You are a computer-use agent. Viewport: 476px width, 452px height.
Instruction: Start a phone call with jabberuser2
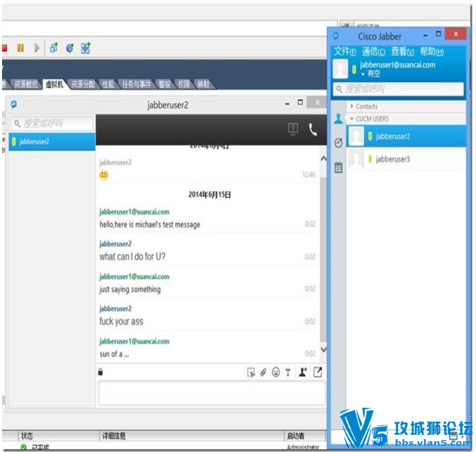[x=313, y=130]
